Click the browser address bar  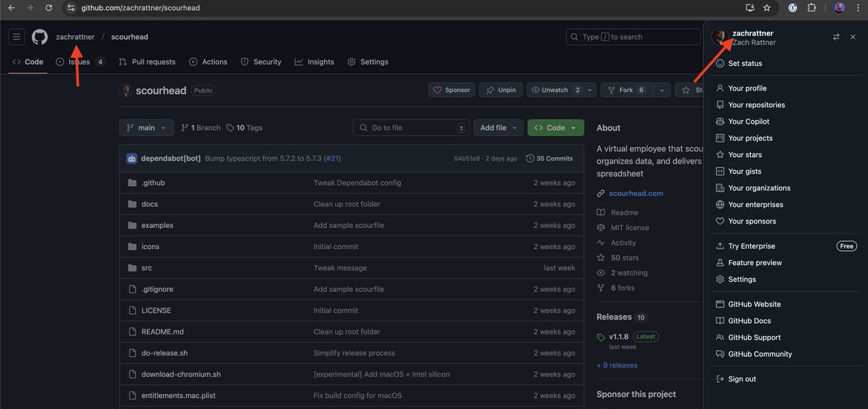405,8
